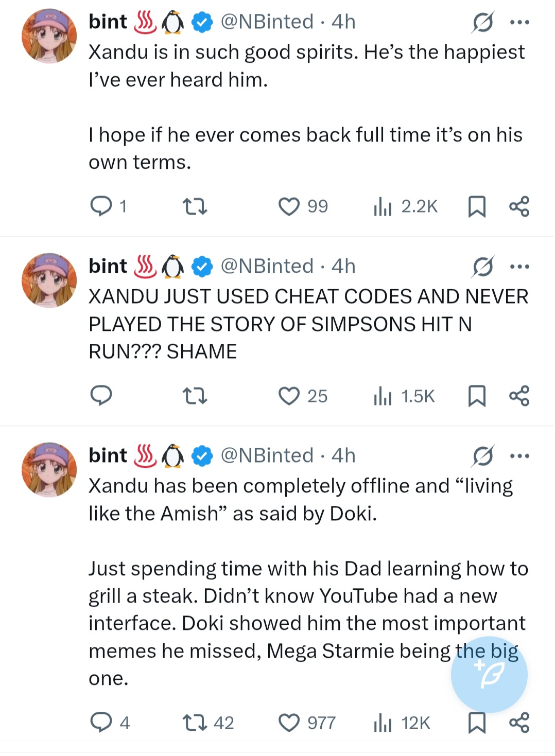Screen dimensions: 555x756
Task: Reply to the Simpsons Hit N Run tweet
Action: click(x=101, y=396)
